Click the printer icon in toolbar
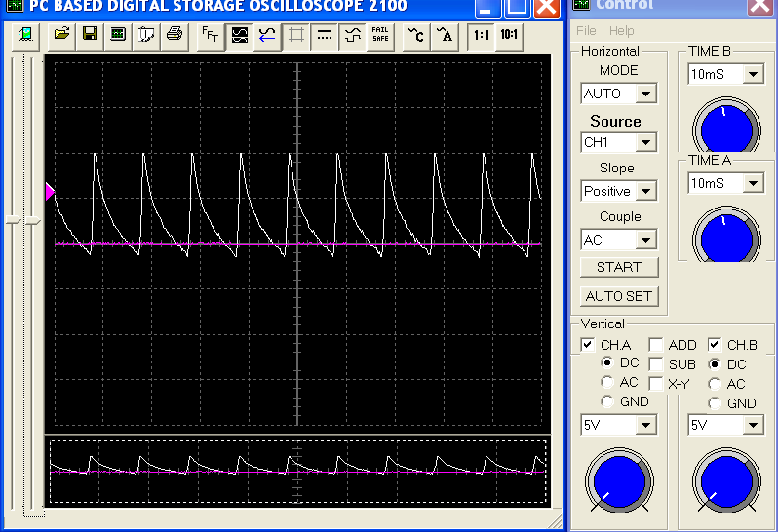Screen dimensions: 778x532 [x=175, y=36]
